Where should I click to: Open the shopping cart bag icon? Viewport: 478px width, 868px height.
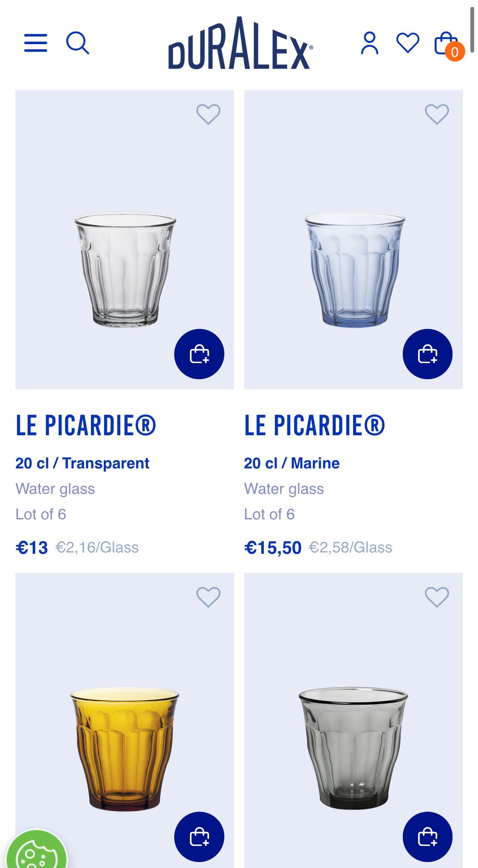(446, 44)
